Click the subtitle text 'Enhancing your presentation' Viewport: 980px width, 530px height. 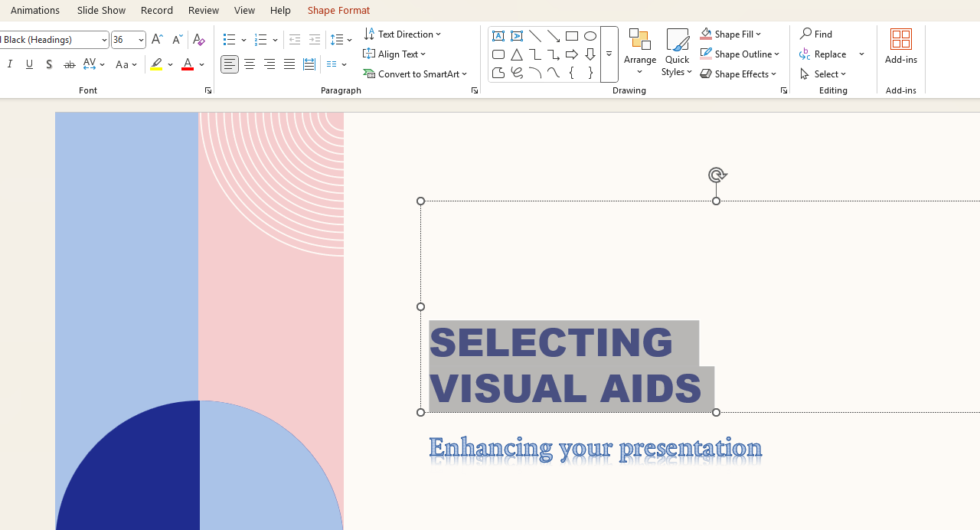(x=595, y=448)
